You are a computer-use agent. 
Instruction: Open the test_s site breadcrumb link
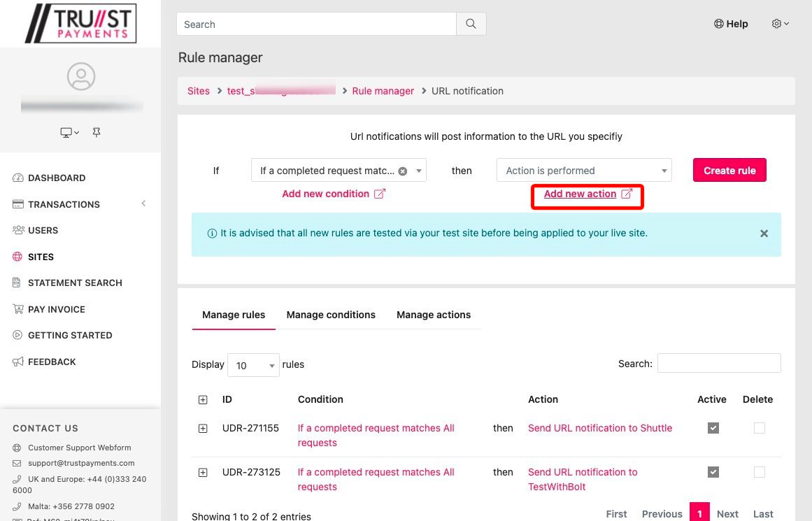coord(281,91)
